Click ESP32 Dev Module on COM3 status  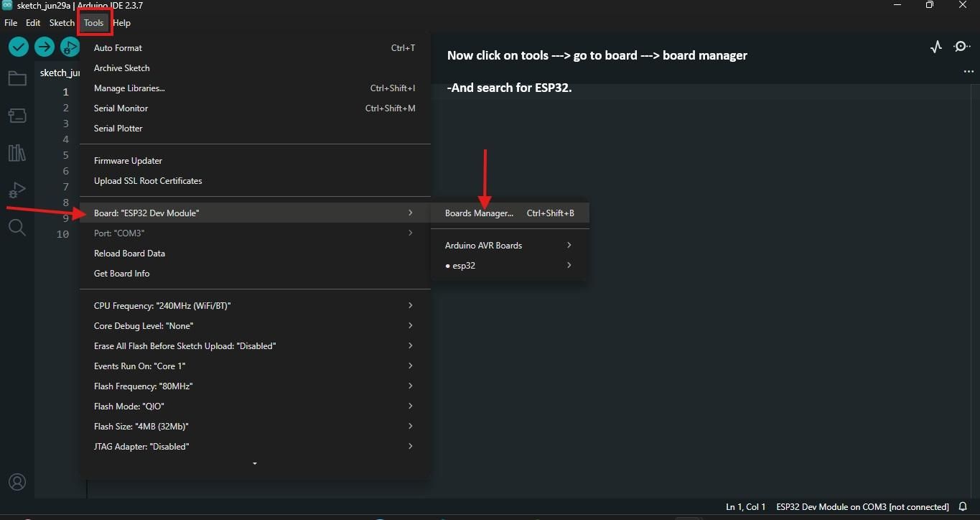click(862, 507)
